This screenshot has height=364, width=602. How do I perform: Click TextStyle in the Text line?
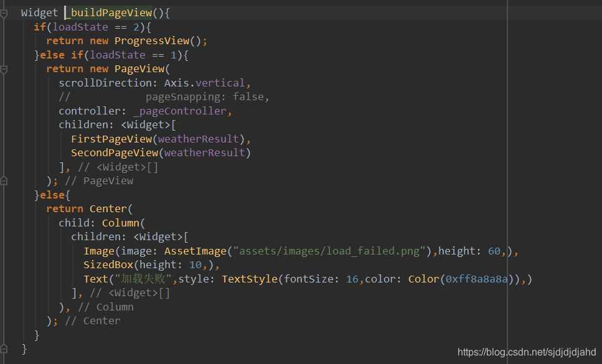pyautogui.click(x=250, y=279)
